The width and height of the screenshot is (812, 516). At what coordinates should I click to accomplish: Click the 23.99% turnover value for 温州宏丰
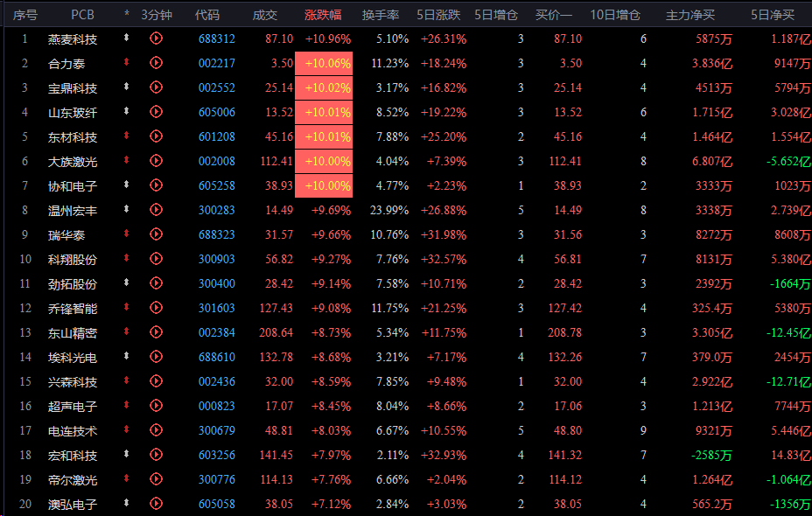pyautogui.click(x=389, y=210)
